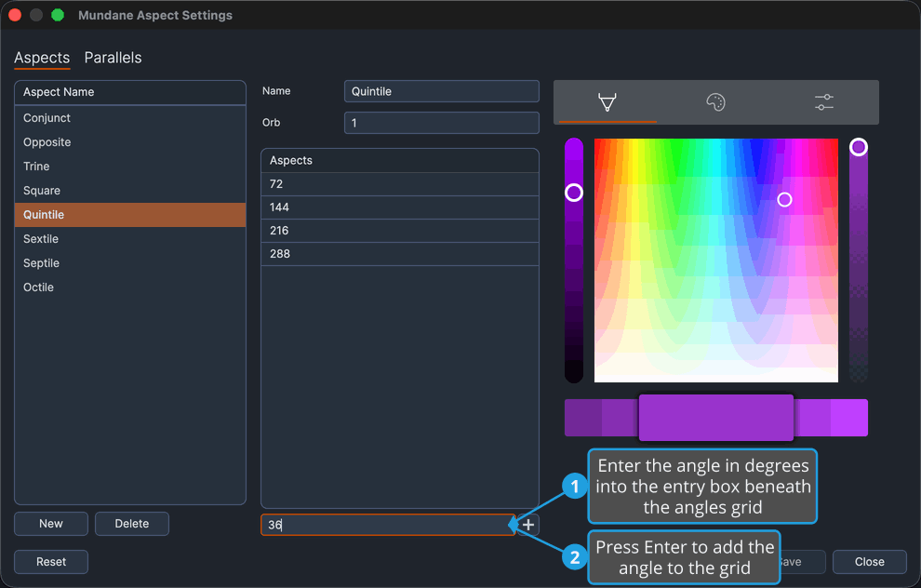921x588 pixels.
Task: Click the Aspects grid column header
Action: [399, 160]
